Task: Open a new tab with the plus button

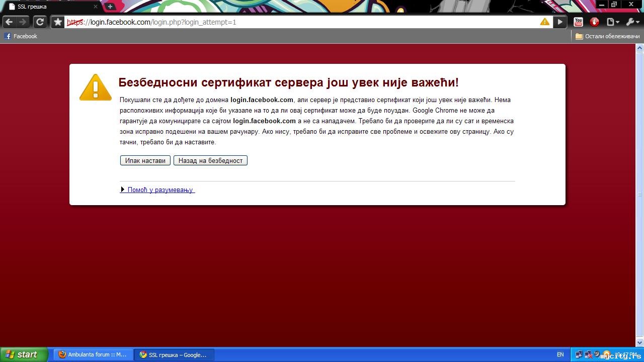Action: pyautogui.click(x=110, y=7)
